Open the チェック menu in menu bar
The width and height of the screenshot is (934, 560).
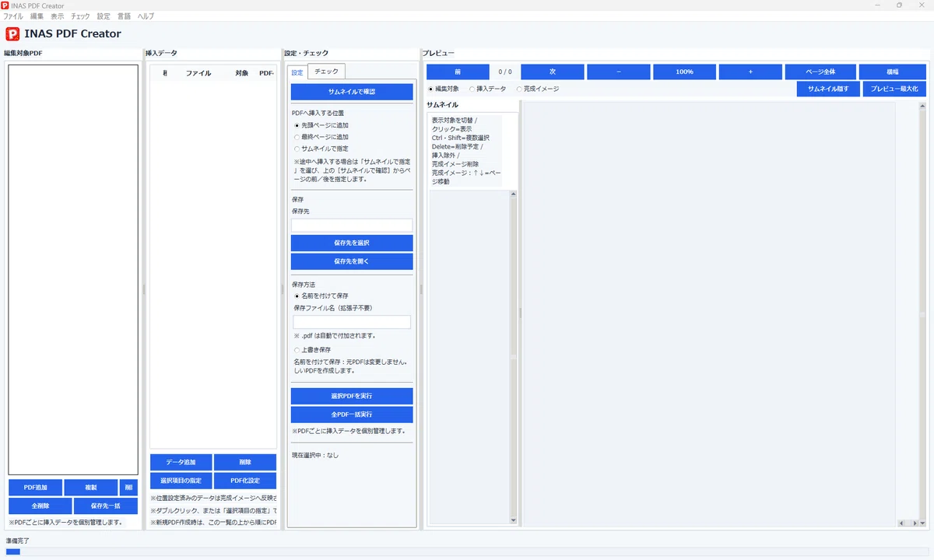coord(80,16)
